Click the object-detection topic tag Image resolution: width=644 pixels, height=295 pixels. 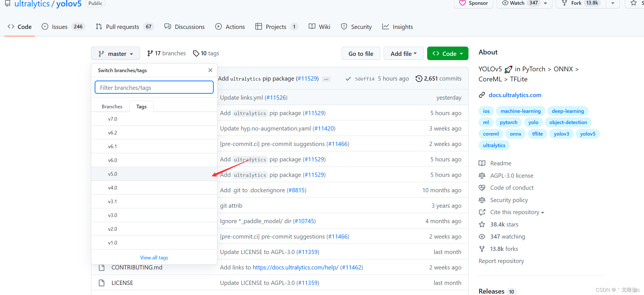tap(568, 122)
